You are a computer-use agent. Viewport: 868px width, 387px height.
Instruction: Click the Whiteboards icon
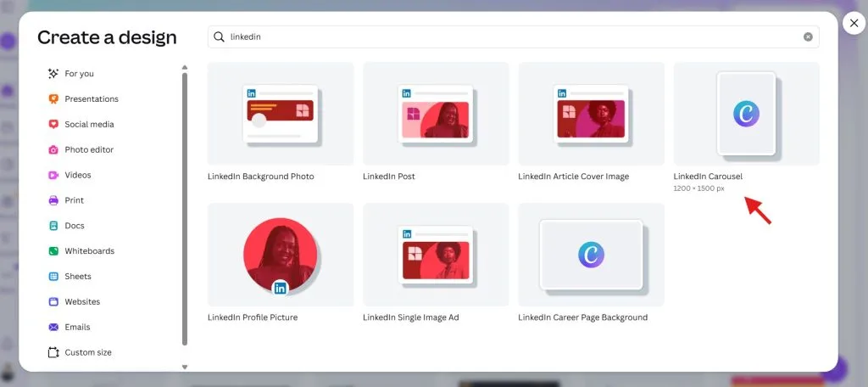click(x=53, y=251)
